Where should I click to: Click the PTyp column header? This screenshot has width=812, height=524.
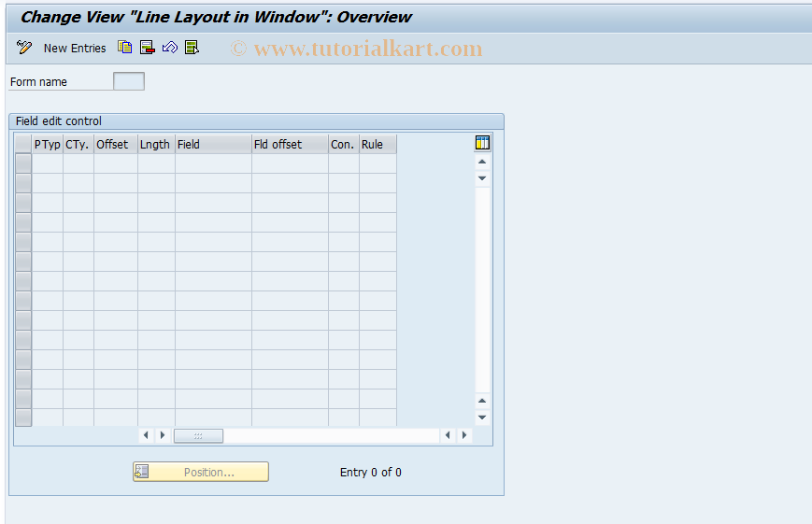48,145
